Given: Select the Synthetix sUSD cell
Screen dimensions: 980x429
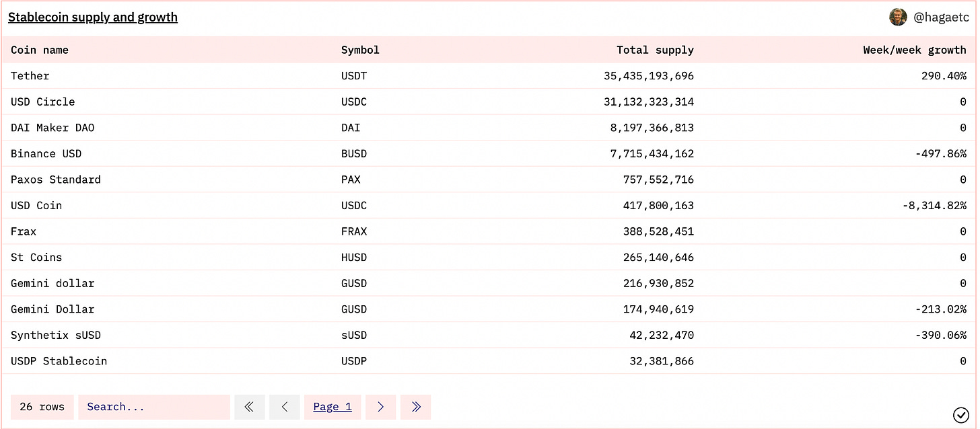Looking at the screenshot, I should [56, 336].
